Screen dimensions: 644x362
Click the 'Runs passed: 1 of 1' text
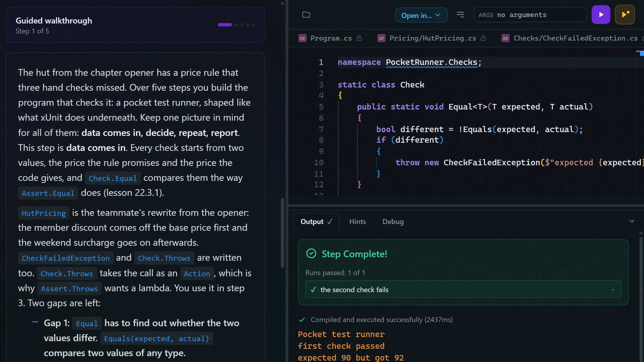335,272
